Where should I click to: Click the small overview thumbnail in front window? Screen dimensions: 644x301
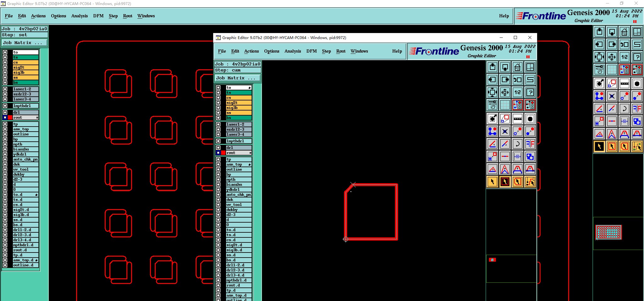click(492, 260)
